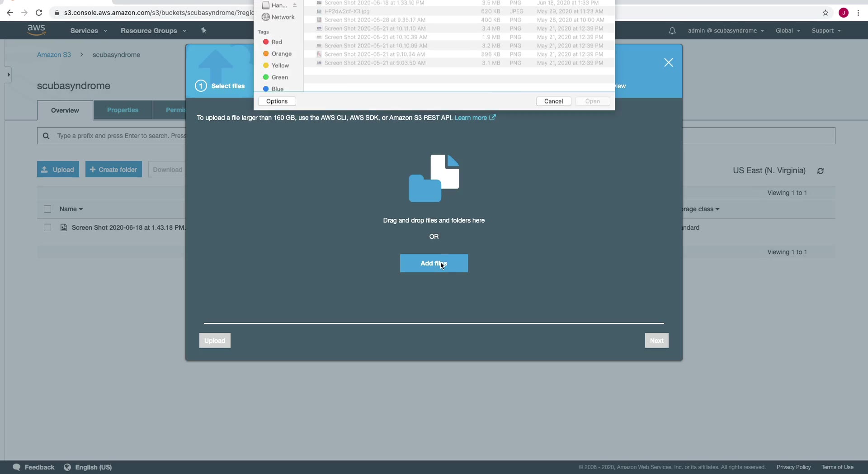The image size is (868, 474).
Task: Go to AWS home via the aws logo
Action: coord(36,30)
